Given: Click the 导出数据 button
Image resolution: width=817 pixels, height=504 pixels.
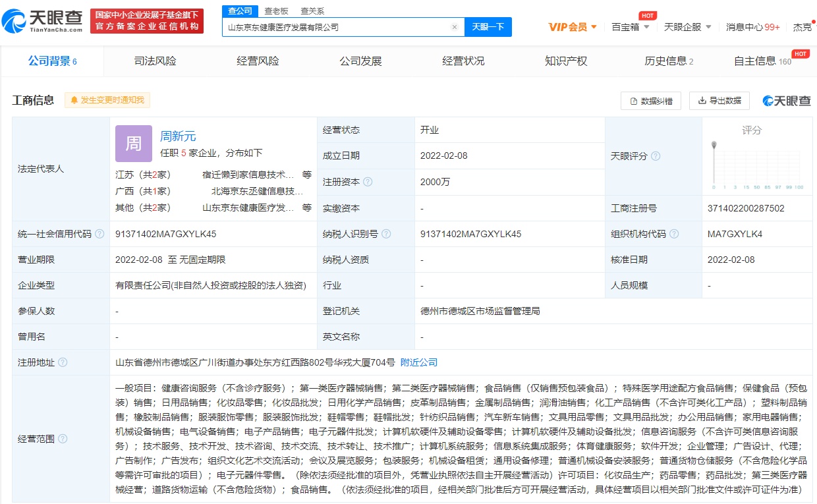Looking at the screenshot, I should (x=719, y=101).
